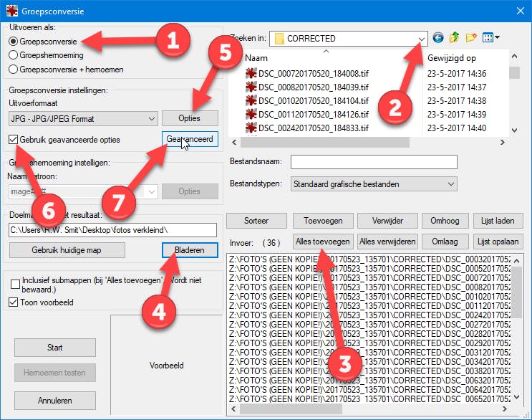Viewport: 532px width, 420px height.
Task: Click the Geavanceerd button
Action: (190, 139)
